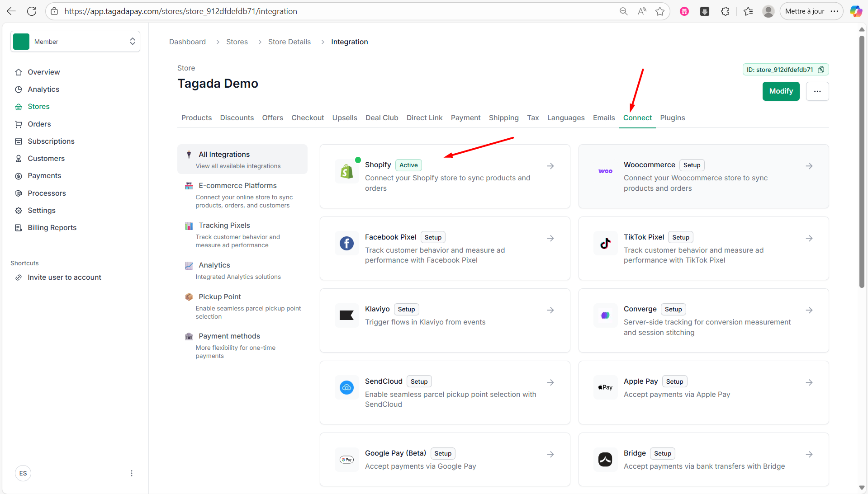The image size is (868, 494).
Task: Click the Facebook Pixel logo icon
Action: point(346,244)
